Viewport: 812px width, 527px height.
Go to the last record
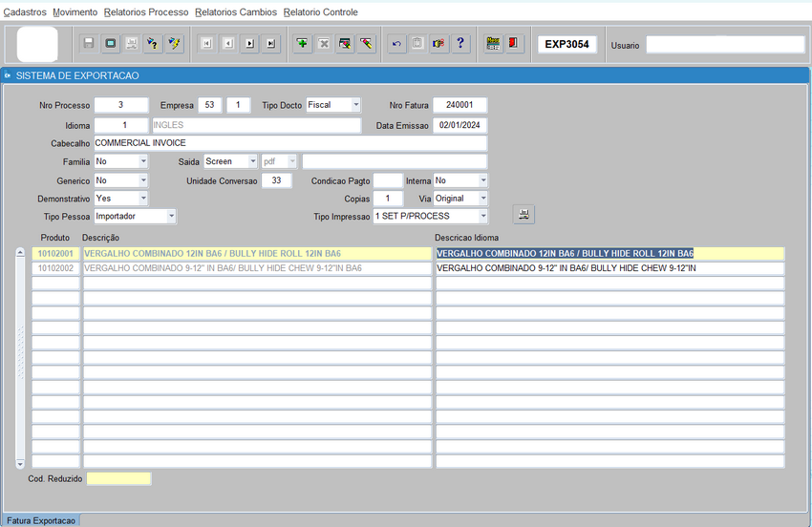(271, 44)
